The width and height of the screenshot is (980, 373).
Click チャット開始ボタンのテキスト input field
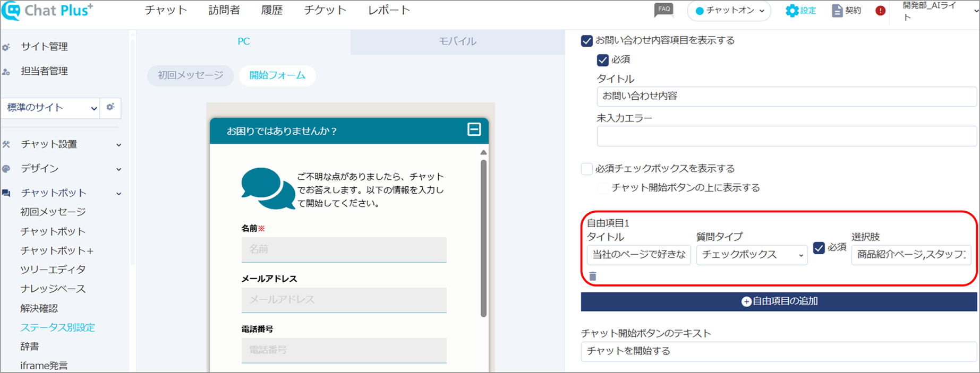(779, 351)
